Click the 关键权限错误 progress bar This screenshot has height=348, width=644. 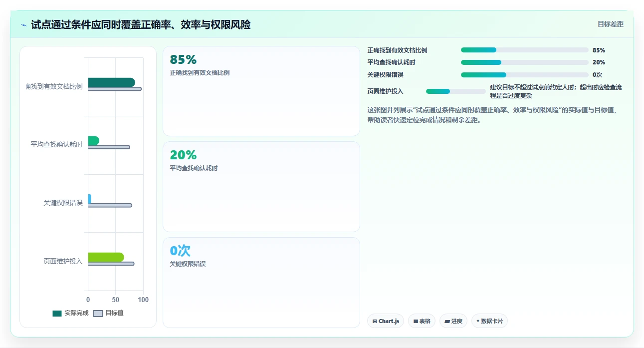click(525, 75)
